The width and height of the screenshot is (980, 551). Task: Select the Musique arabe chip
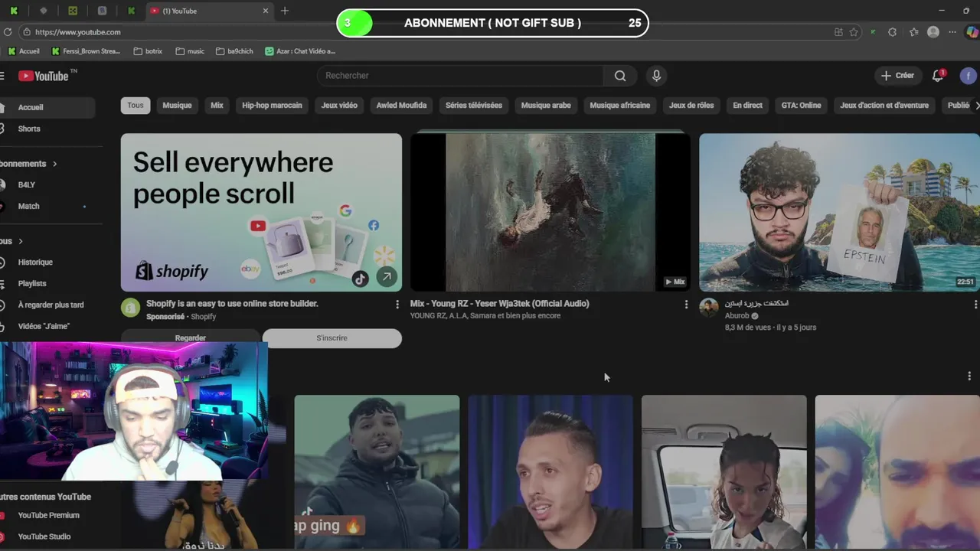[x=546, y=106]
